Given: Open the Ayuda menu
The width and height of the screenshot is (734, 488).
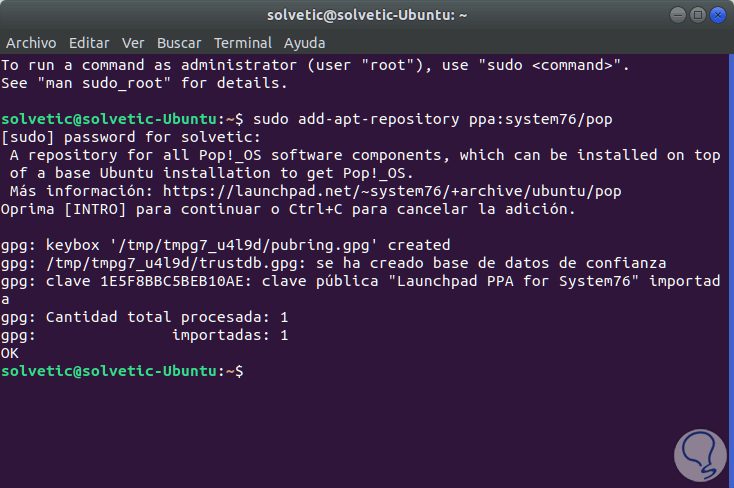Looking at the screenshot, I should 304,43.
